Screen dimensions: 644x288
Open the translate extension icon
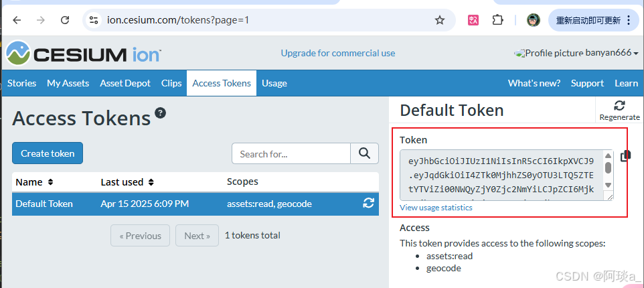point(473,19)
